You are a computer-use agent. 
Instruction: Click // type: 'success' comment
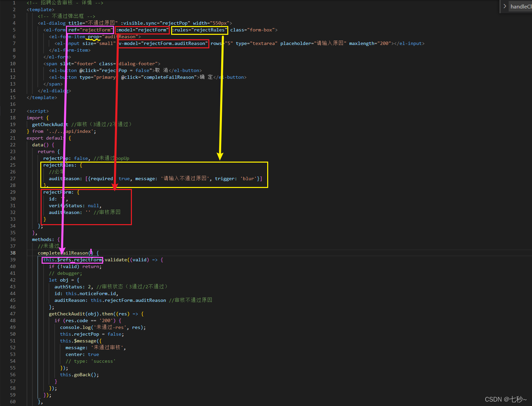pos(91,361)
